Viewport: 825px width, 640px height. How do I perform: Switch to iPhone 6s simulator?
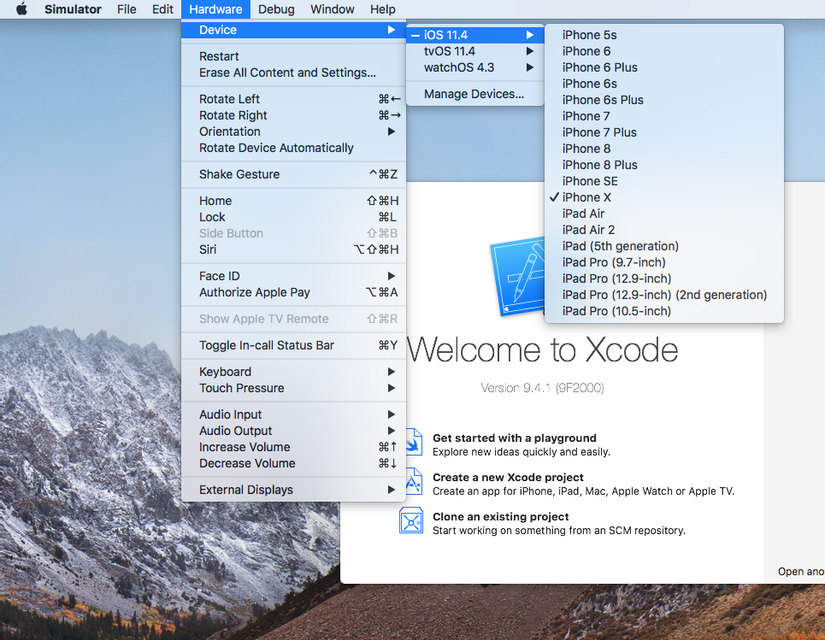click(x=664, y=84)
